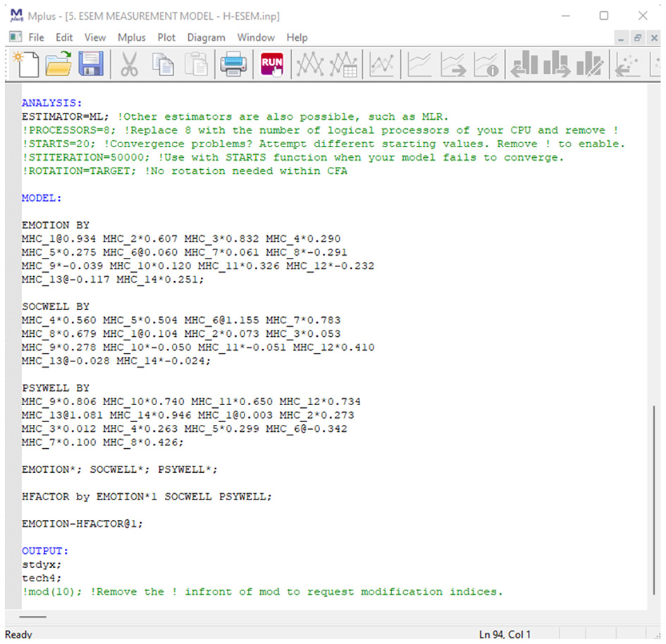Open the File menu

[x=36, y=37]
